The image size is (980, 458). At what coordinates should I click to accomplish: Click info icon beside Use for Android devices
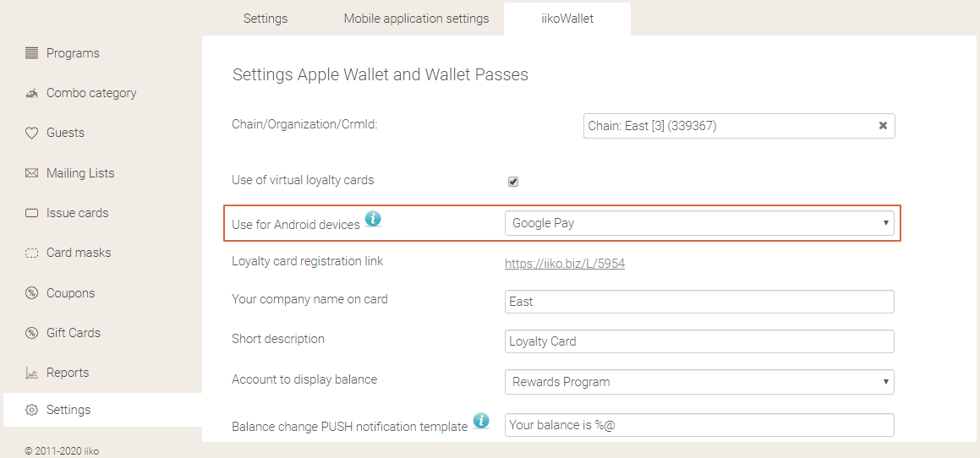pos(373,220)
